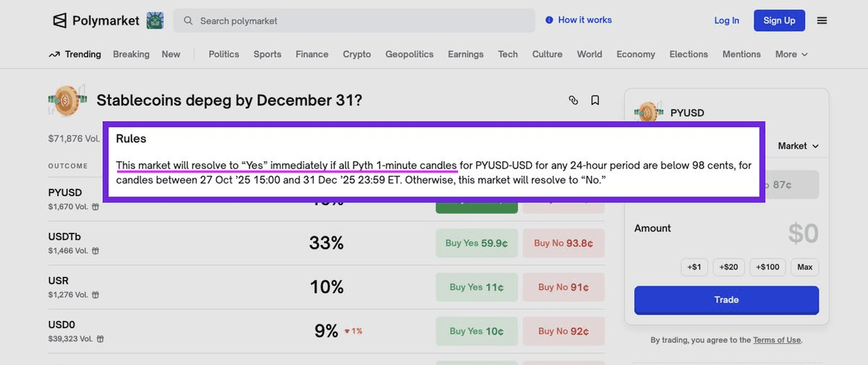Open the Market order type dropdown

(x=799, y=146)
